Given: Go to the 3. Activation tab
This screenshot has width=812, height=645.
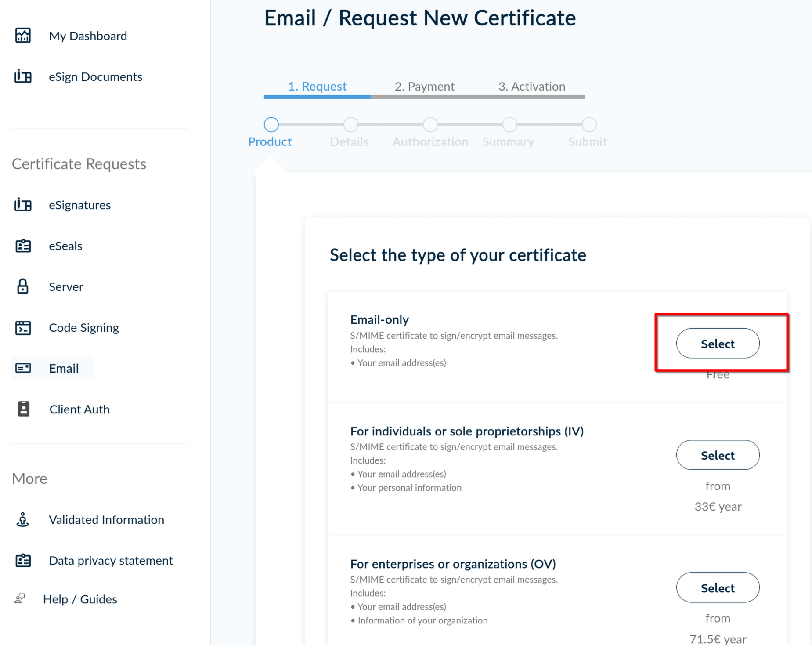Looking at the screenshot, I should (x=531, y=87).
